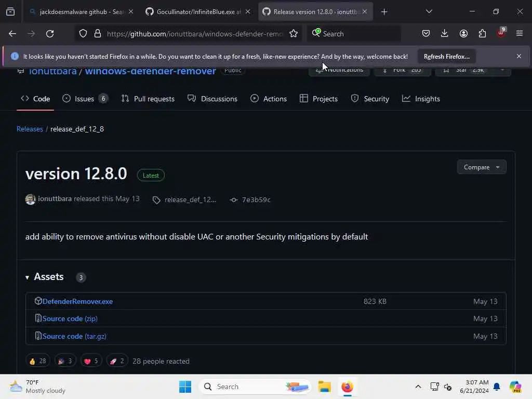Close the jackdoesmalware github tab
532x399 pixels.
[131, 11]
